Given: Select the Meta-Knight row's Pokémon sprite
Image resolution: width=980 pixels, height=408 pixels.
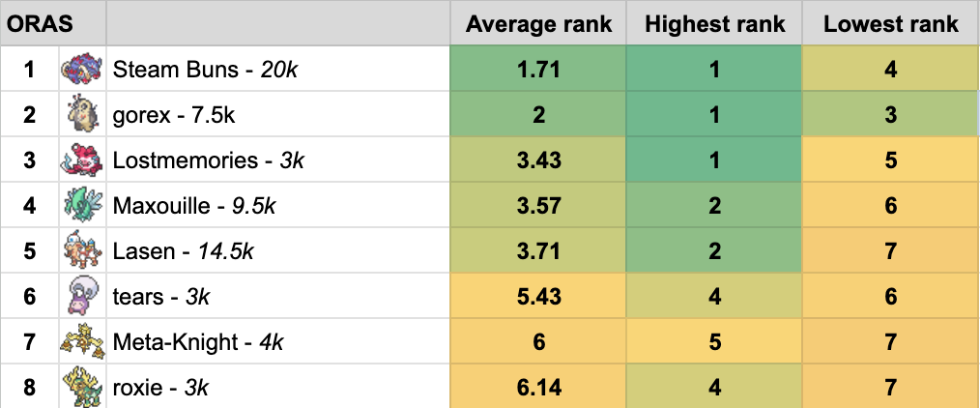Looking at the screenshot, I should pos(82,341).
